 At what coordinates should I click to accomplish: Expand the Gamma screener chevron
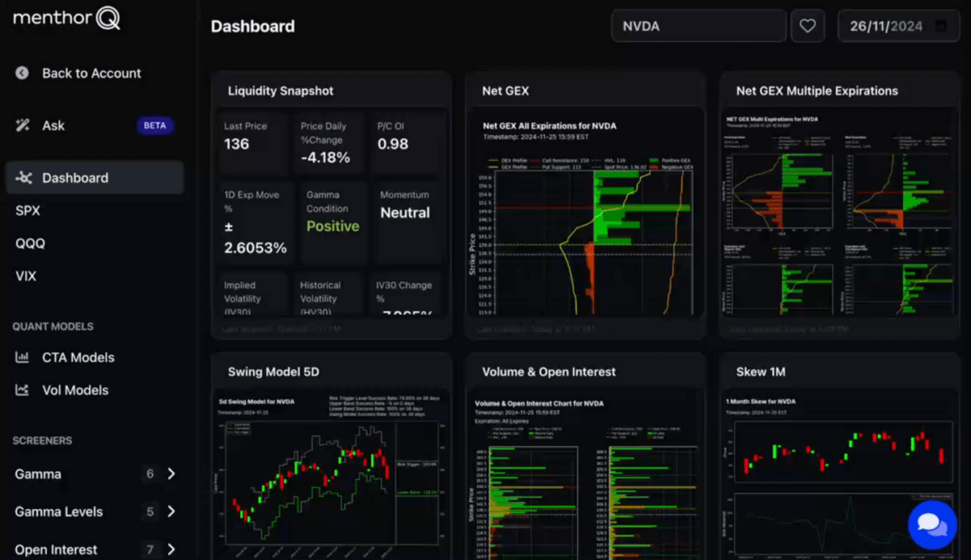(170, 474)
